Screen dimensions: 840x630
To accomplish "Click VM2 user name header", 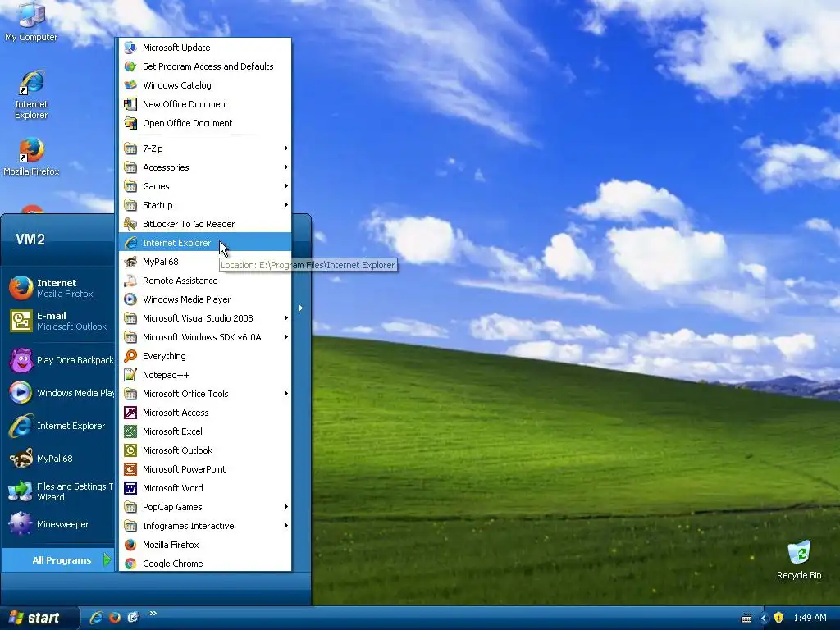I will [30, 239].
